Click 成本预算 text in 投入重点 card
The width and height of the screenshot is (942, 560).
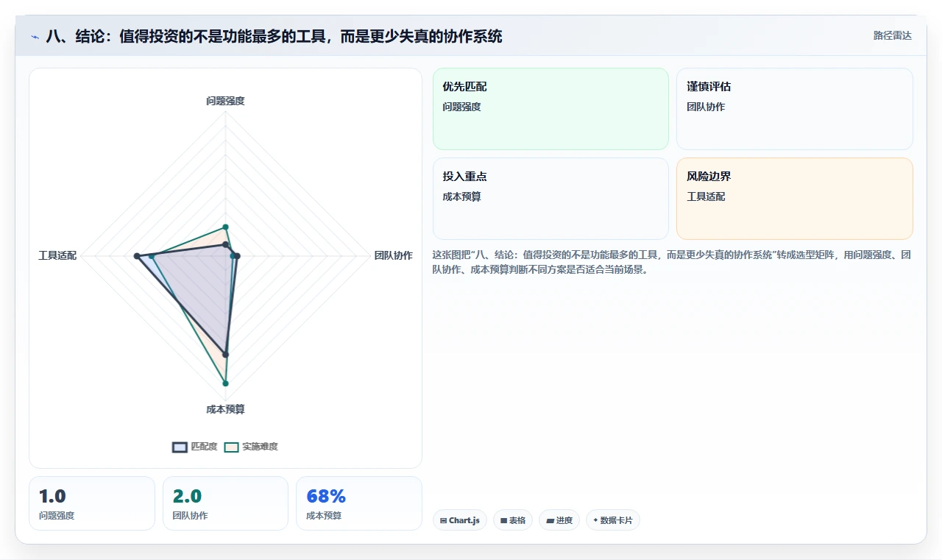coord(461,196)
